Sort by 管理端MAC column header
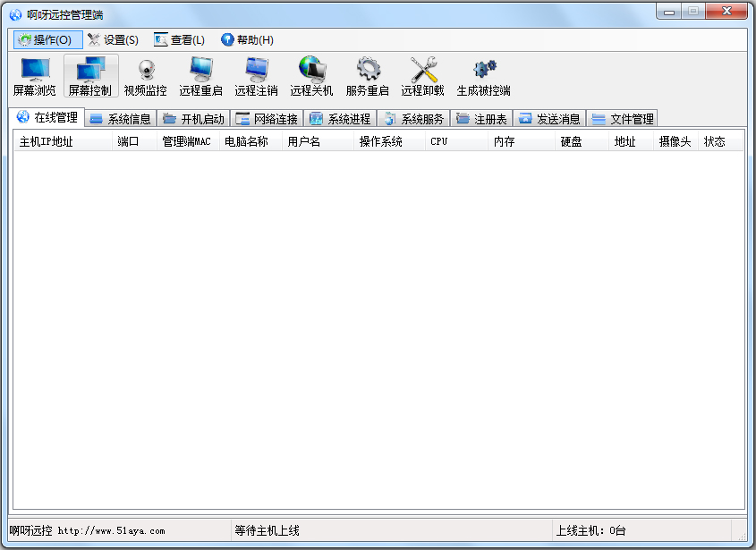 tap(188, 141)
